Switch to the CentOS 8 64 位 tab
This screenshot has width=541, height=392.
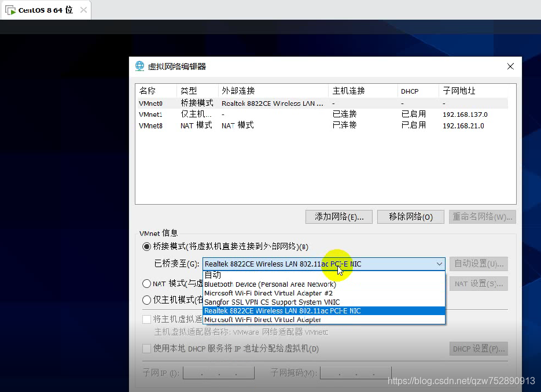(x=46, y=10)
